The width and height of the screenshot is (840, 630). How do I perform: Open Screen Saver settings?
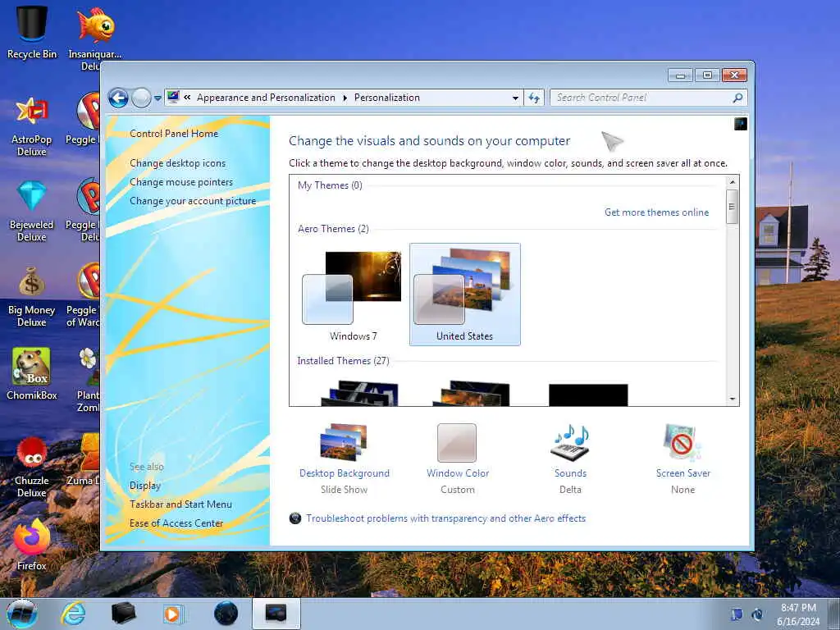pos(682,459)
